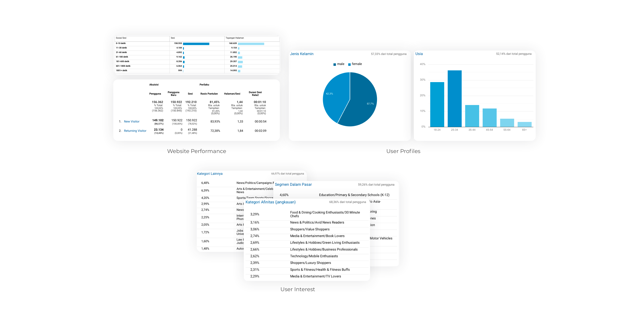Open the Usia panel title

[x=419, y=54]
